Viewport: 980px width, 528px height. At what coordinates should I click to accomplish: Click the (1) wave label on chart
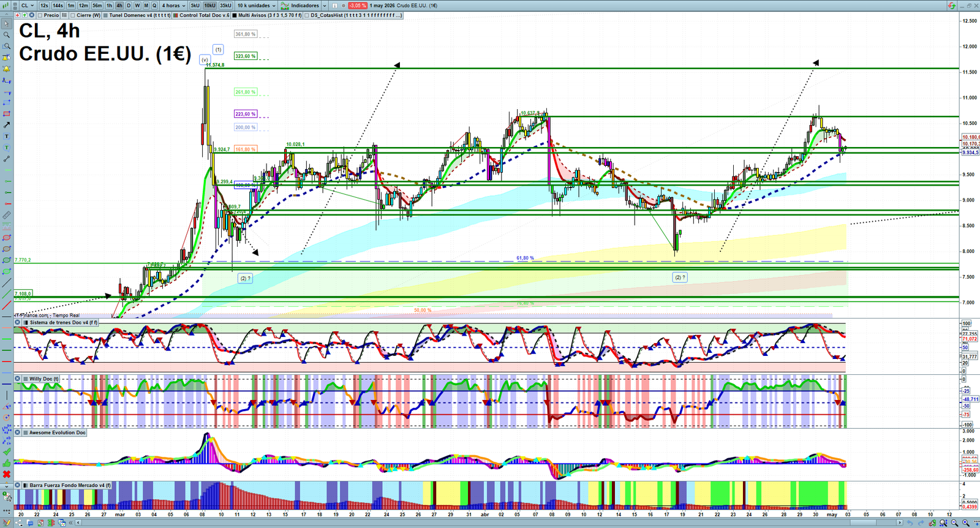tap(218, 50)
